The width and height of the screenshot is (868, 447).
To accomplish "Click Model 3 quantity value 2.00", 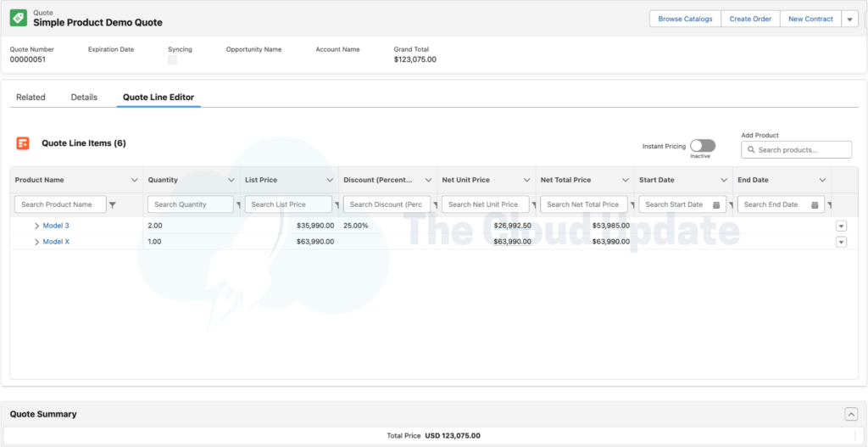I will 155,226.
